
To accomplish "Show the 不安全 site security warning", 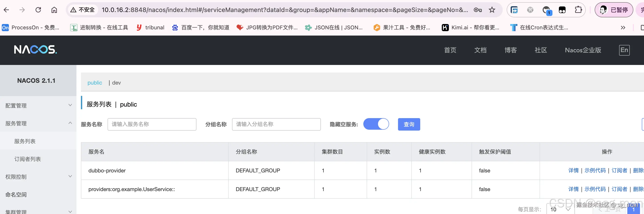I will pyautogui.click(x=83, y=10).
